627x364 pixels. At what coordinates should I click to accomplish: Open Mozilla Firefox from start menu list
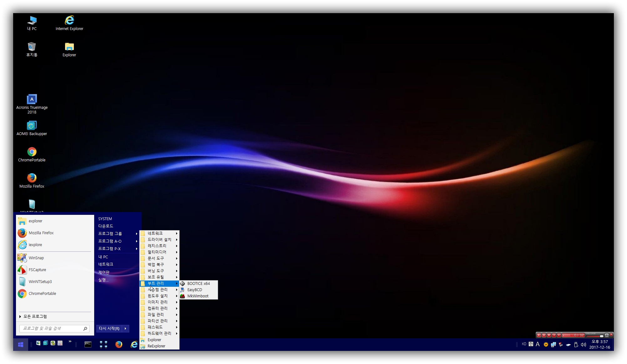click(x=54, y=233)
